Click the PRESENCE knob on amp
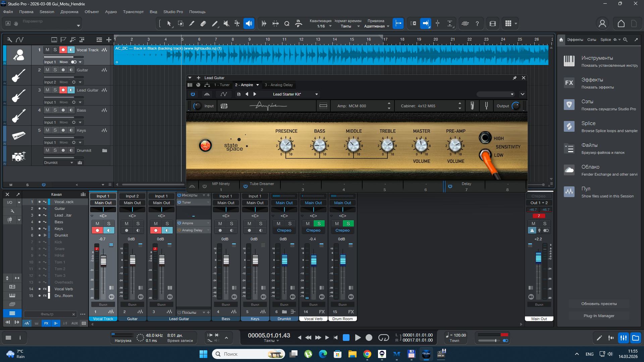 click(286, 146)
